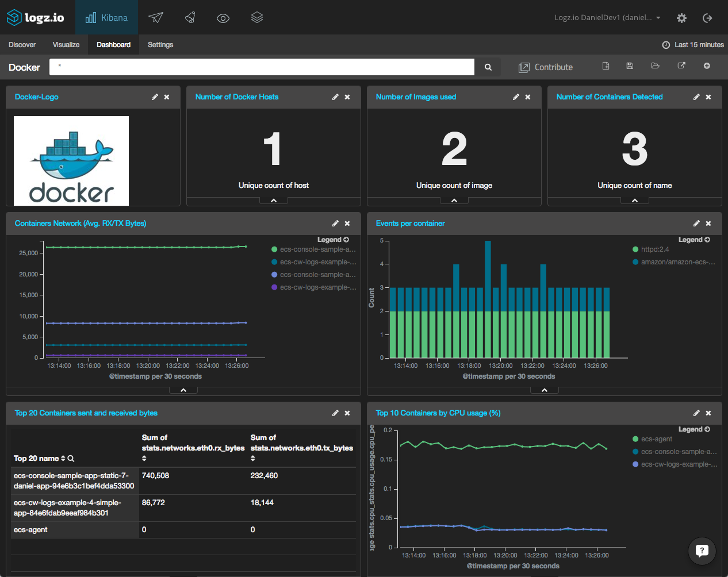Click the add visualization plus icon
This screenshot has height=577, width=728.
707,66
